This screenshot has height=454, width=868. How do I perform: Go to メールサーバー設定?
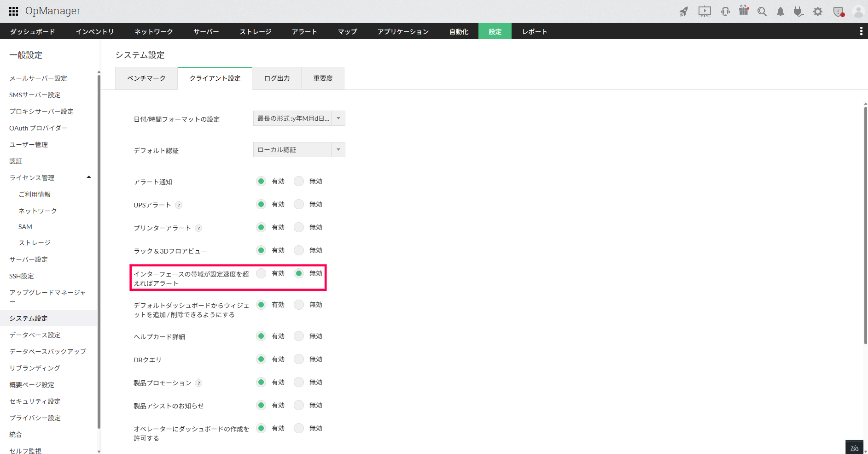38,78
